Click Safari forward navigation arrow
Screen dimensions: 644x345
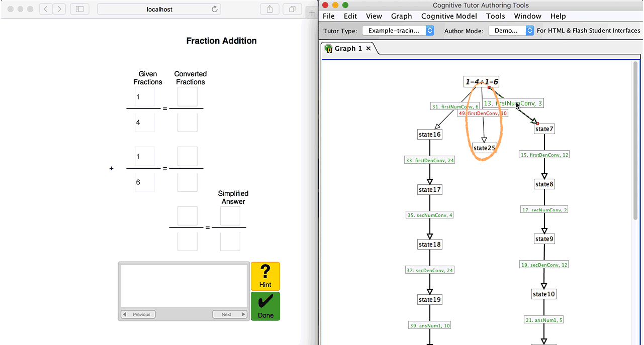59,9
